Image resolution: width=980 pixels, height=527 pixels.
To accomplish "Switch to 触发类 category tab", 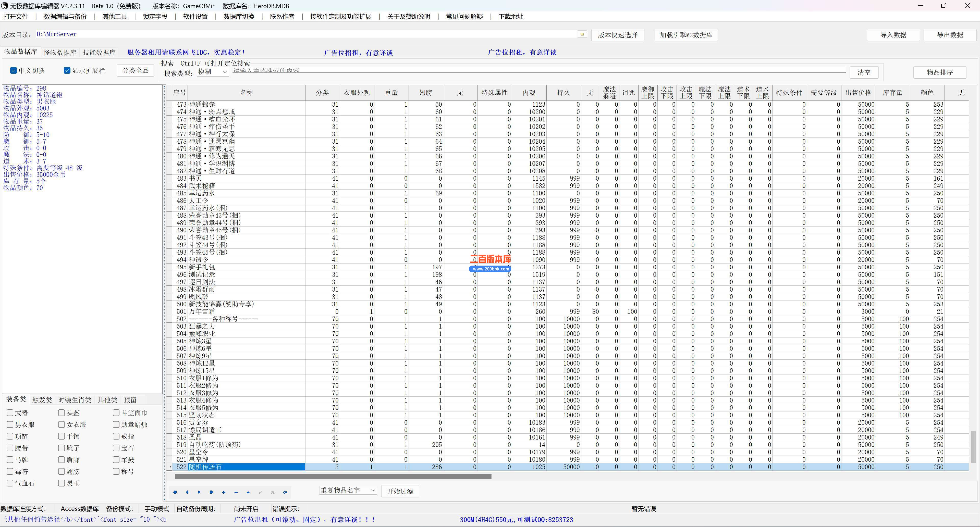I will 42,400.
